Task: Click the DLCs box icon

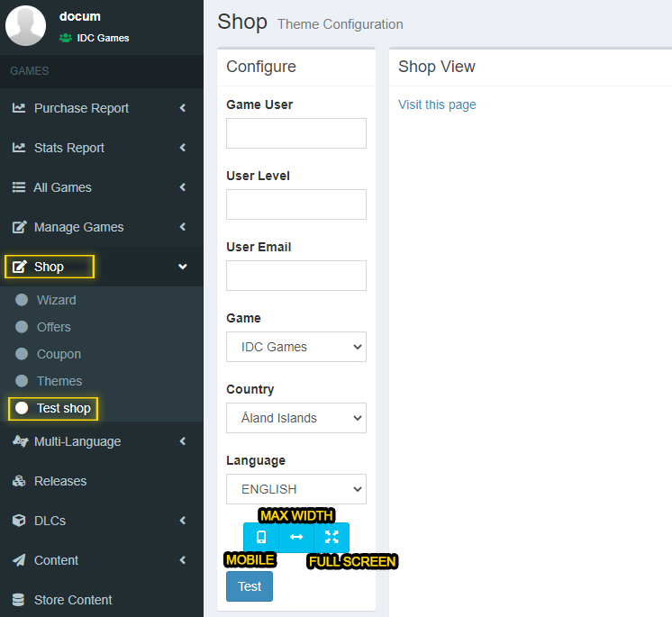Action: (x=19, y=521)
